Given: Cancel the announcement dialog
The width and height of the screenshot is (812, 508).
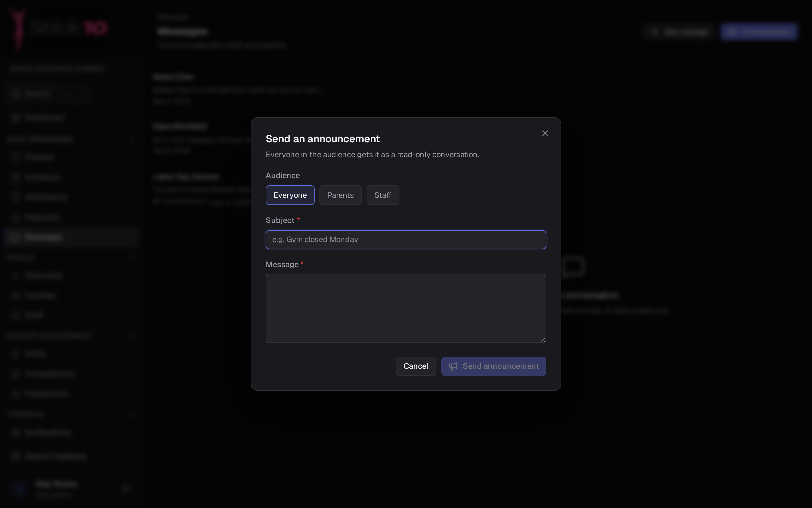Looking at the screenshot, I should point(416,366).
